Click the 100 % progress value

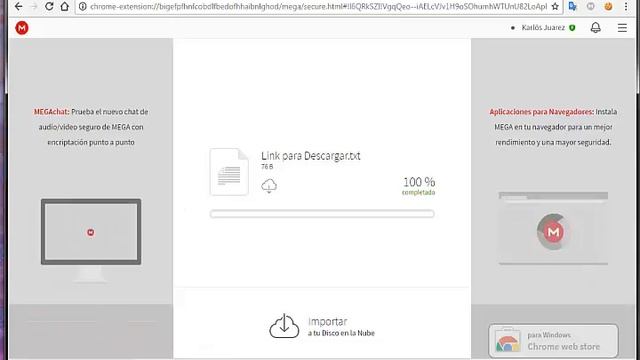point(419,182)
